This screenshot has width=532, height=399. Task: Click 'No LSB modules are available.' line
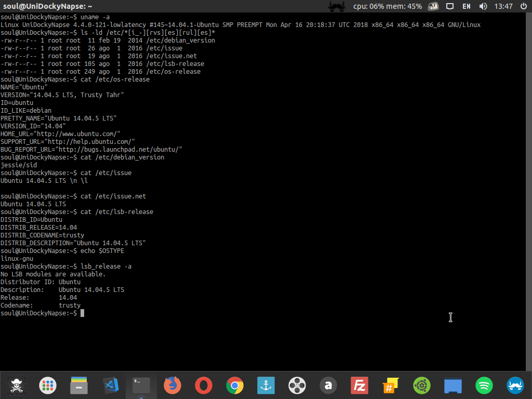(53, 274)
